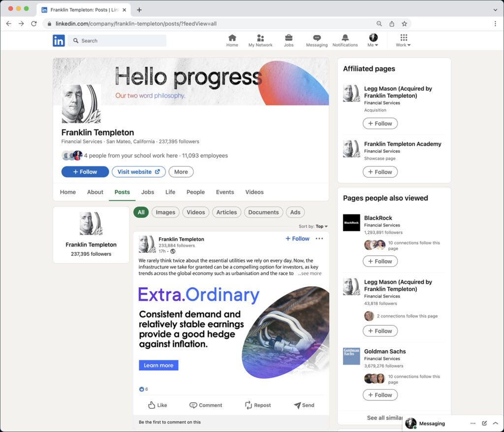Viewport: 504px width, 432px height.
Task: Open the Jobs briefcase icon
Action: coord(288,40)
